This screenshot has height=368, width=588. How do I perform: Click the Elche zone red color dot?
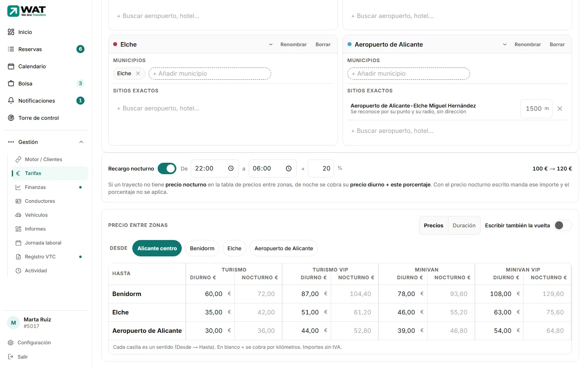[x=115, y=44]
